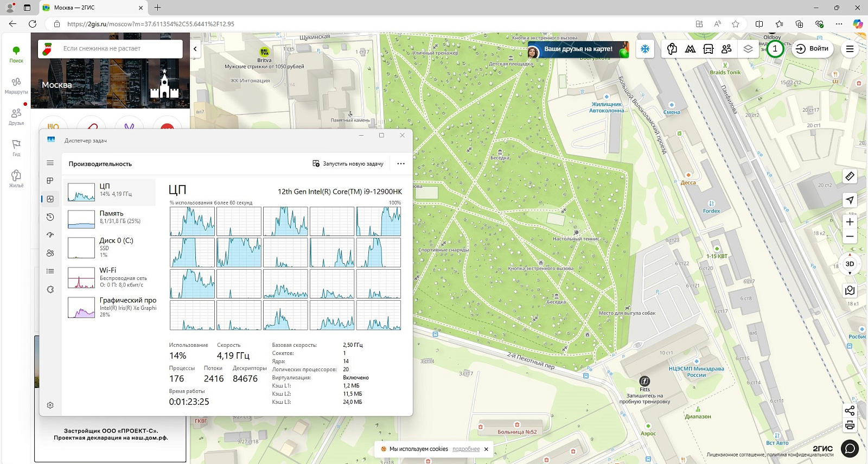Open Edge split screen icon
The image size is (868, 464).
(759, 24)
